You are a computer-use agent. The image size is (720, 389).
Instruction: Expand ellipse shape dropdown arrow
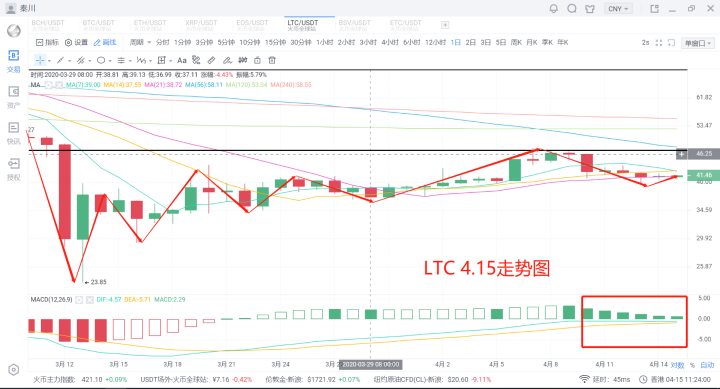pyautogui.click(x=110, y=61)
